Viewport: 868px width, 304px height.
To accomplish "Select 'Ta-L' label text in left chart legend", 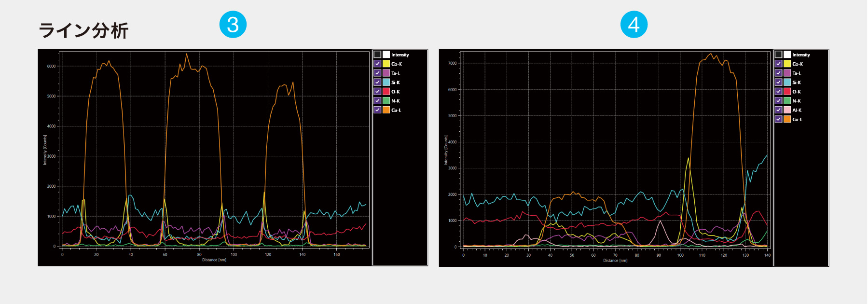I will tap(396, 73).
